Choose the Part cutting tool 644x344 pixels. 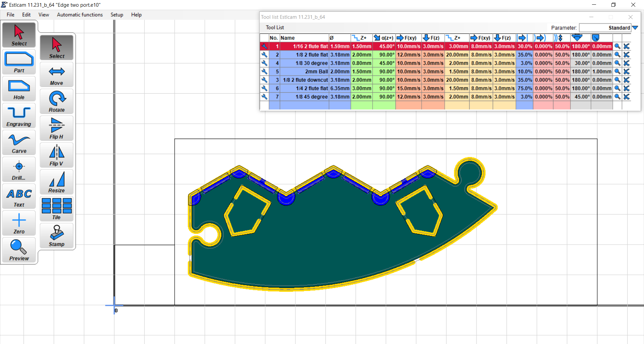click(19, 62)
